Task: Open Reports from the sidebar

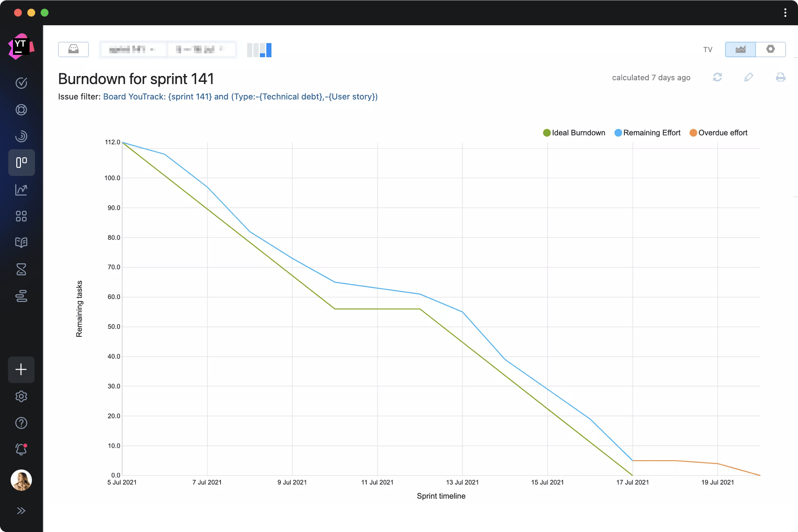Action: [x=21, y=190]
